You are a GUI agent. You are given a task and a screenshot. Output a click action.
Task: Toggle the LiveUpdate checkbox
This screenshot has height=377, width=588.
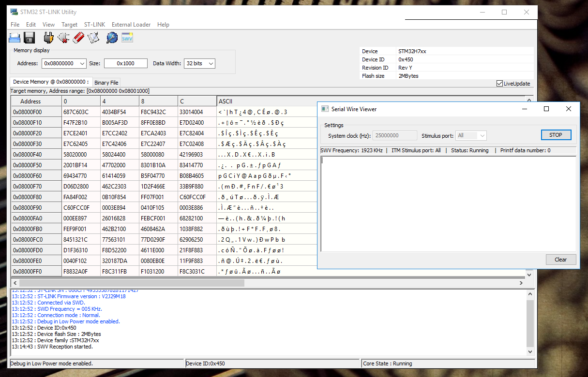499,84
